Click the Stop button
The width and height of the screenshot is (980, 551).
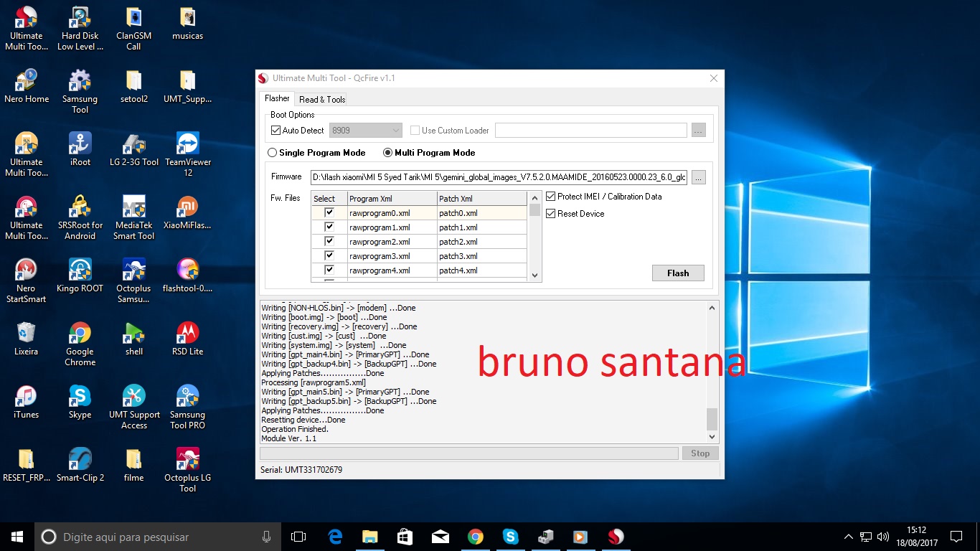point(700,453)
